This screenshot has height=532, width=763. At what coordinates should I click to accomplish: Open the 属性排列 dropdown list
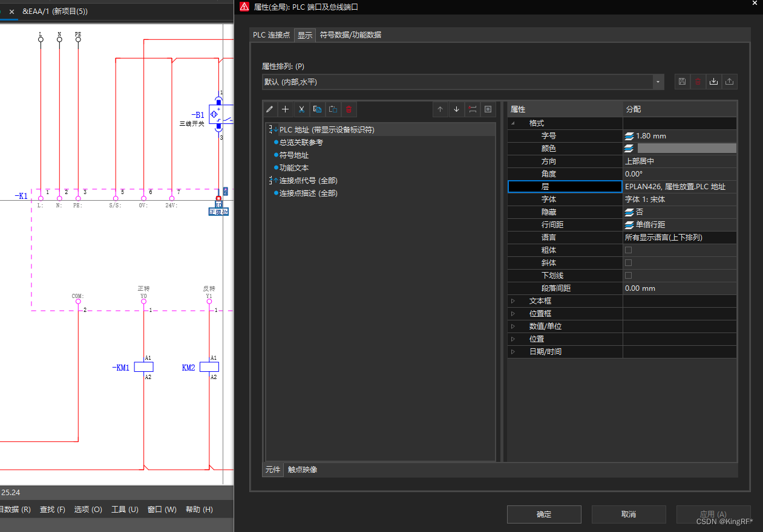[x=658, y=82]
